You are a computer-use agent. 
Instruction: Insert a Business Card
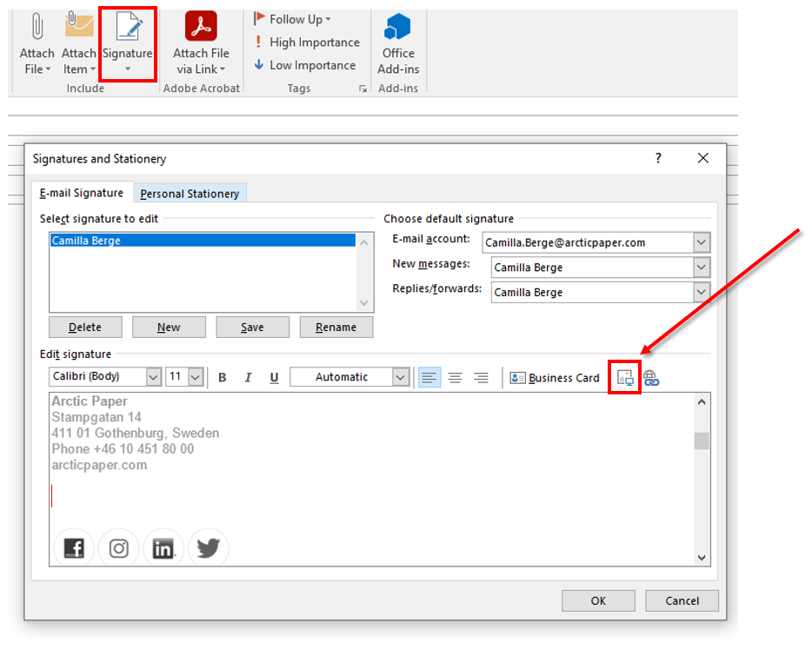[554, 378]
